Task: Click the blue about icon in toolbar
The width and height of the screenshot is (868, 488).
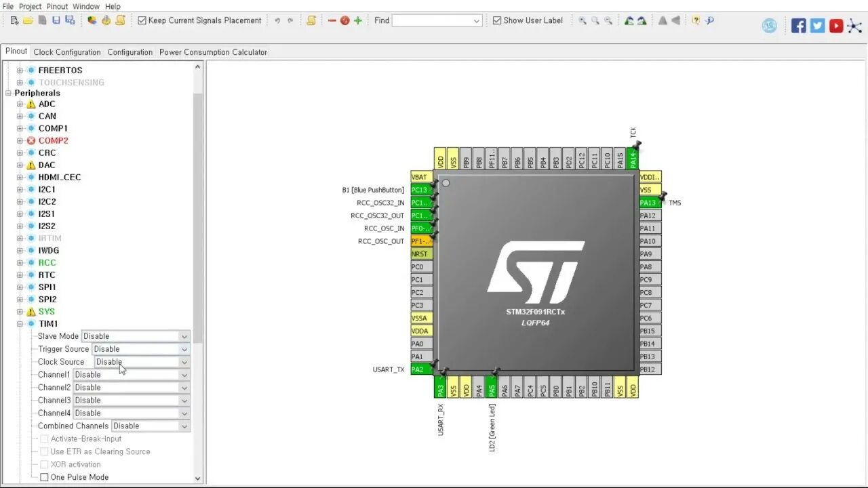Action: point(709,20)
